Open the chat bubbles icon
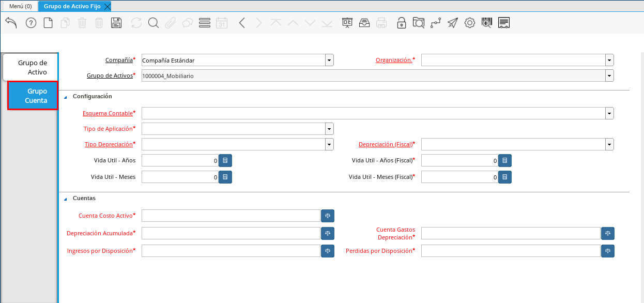The image size is (644, 303). click(x=188, y=23)
